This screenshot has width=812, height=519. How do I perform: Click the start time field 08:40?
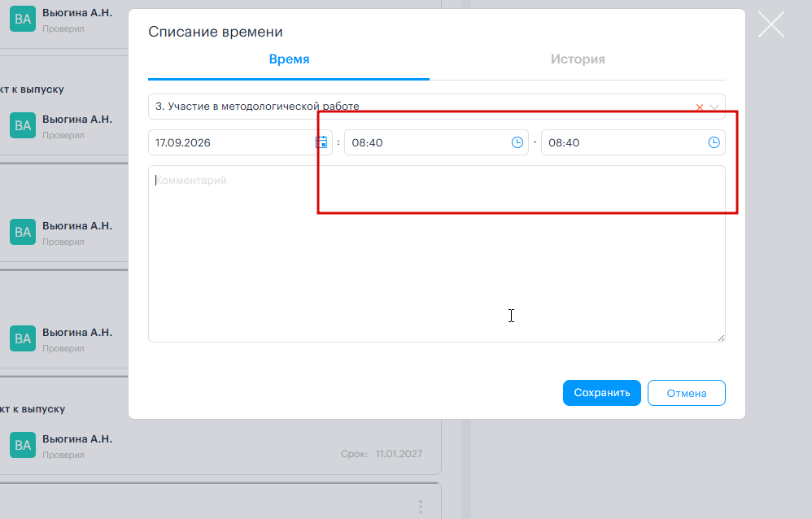(436, 142)
